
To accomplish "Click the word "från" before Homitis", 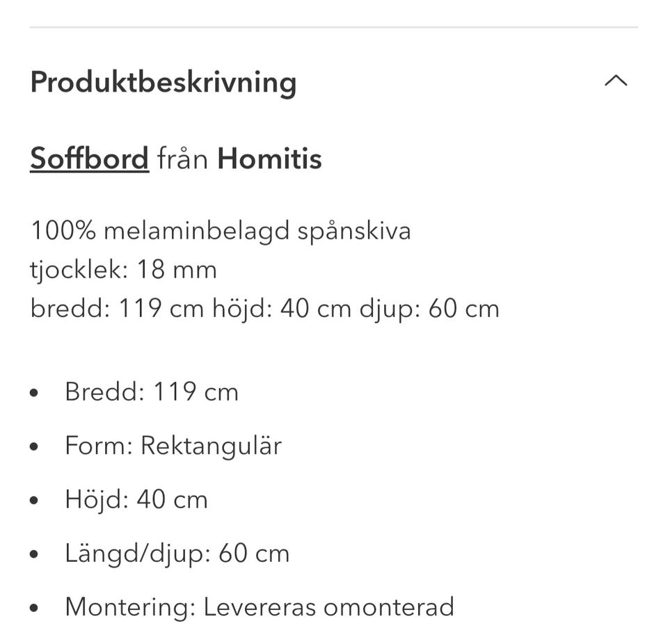I will tap(182, 159).
